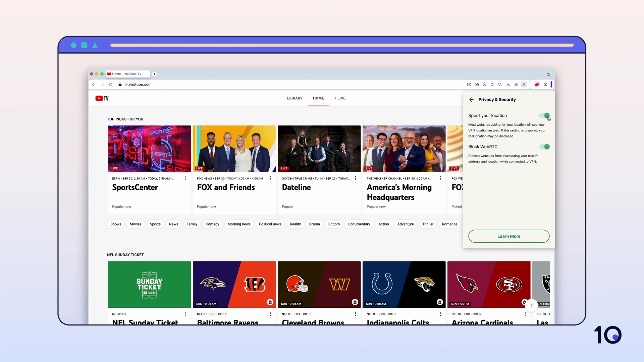Filter by Sitcom chip
The height and width of the screenshot is (362, 644).
tap(334, 224)
